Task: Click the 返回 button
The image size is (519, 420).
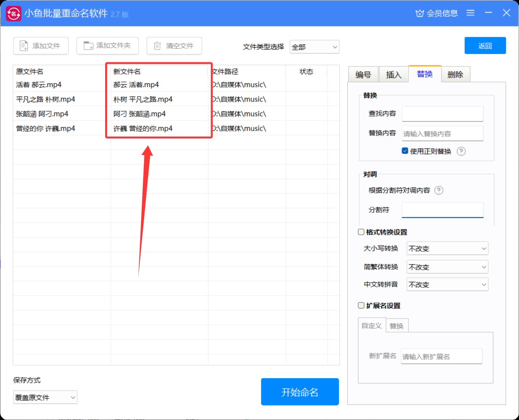Action: pyautogui.click(x=485, y=46)
